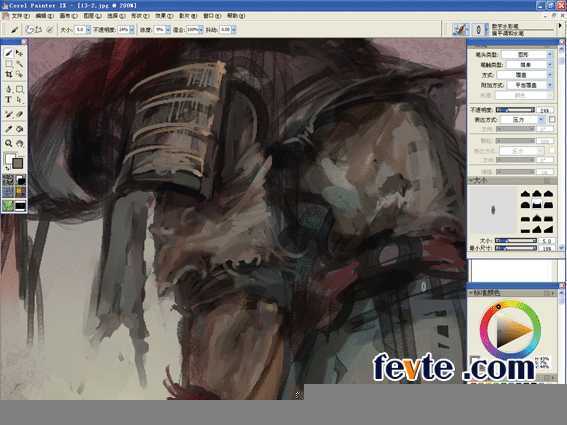Open the 编辑 (Edit) menu

(44, 16)
